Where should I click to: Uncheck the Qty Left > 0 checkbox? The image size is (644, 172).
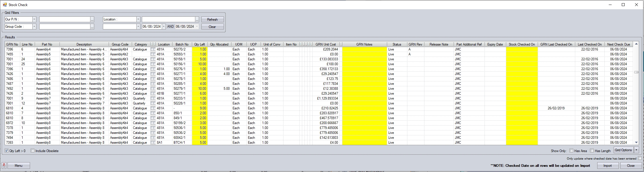point(7,151)
